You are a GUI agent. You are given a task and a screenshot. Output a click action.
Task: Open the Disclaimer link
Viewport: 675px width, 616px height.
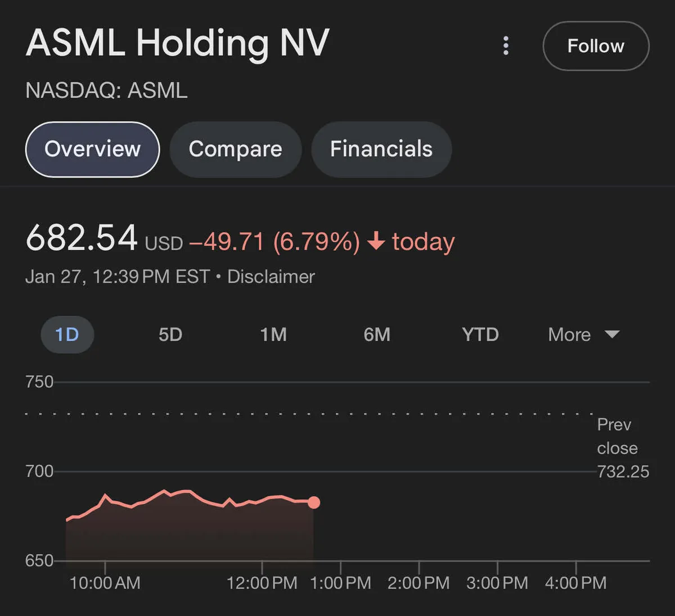click(x=271, y=277)
